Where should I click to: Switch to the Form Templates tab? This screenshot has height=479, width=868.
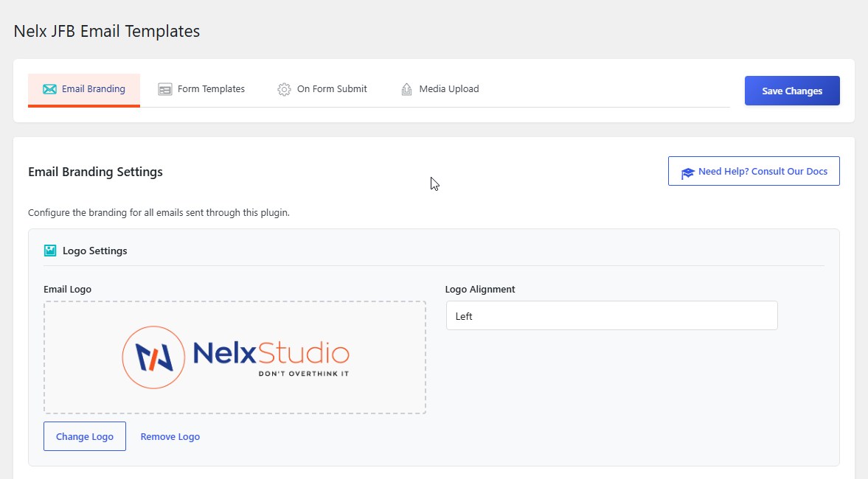pos(201,90)
